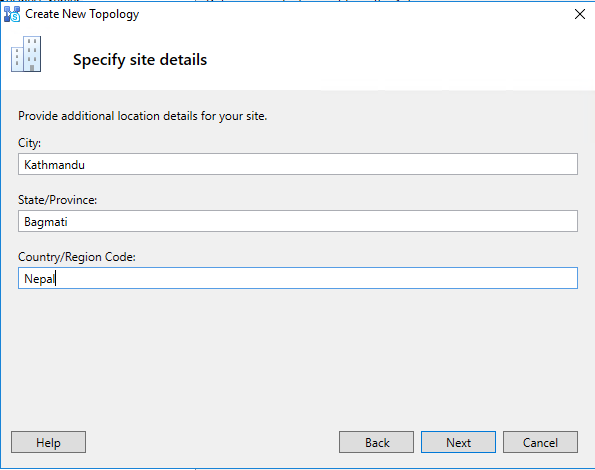Click the word Bagmati in the State box
This screenshot has height=470, width=595.
point(46,222)
